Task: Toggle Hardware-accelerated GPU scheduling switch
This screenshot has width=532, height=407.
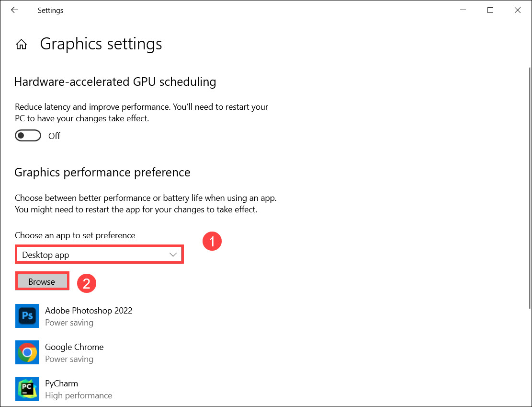Action: pos(28,136)
